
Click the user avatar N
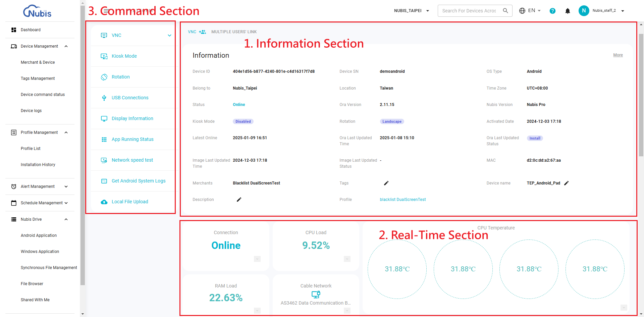click(x=584, y=11)
